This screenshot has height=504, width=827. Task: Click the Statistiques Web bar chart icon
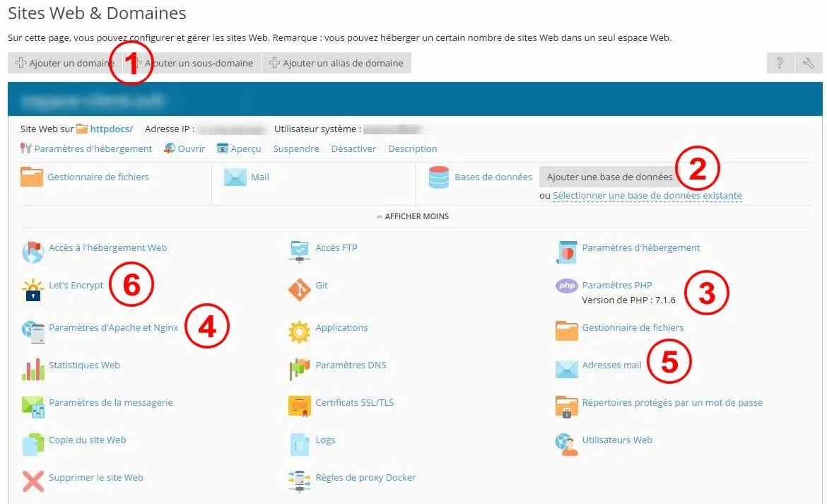tap(33, 368)
